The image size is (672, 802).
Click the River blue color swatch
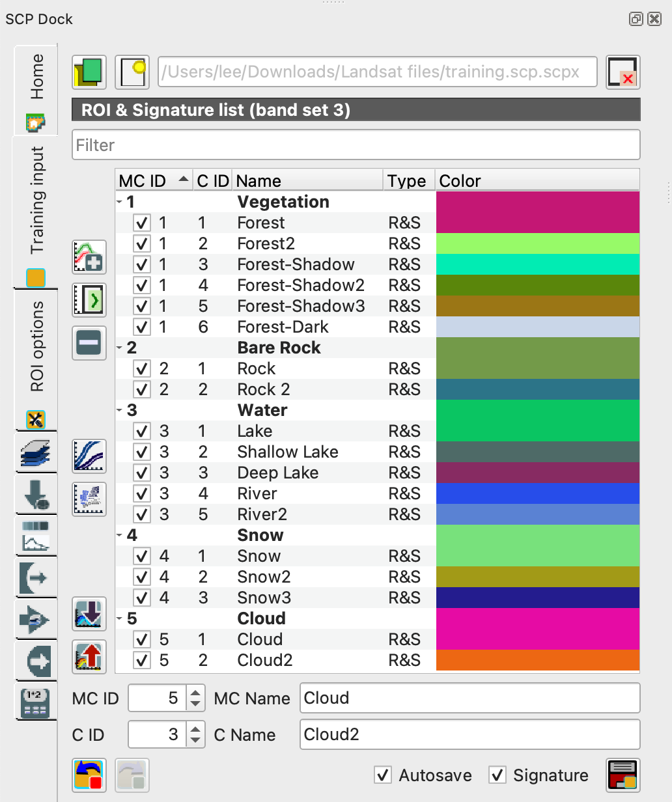point(538,493)
